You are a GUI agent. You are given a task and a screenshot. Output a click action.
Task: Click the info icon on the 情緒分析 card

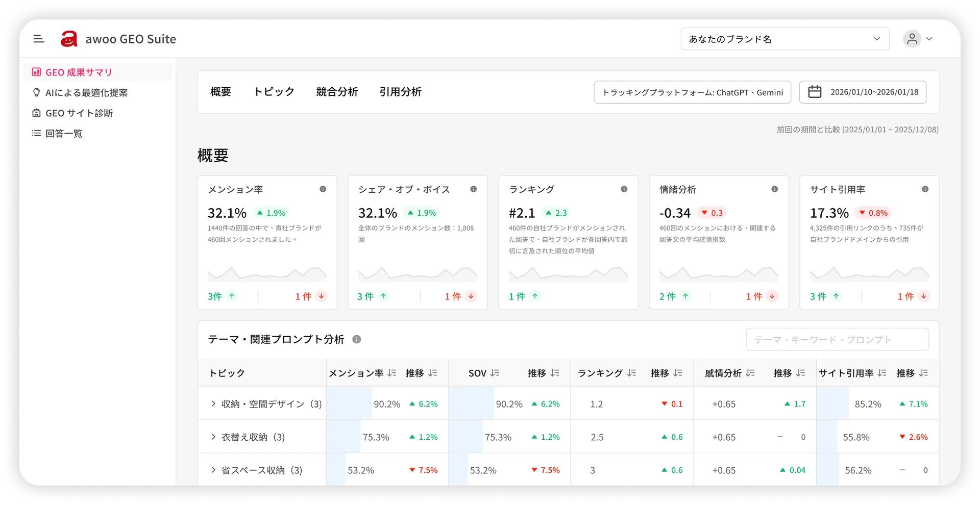coord(775,189)
